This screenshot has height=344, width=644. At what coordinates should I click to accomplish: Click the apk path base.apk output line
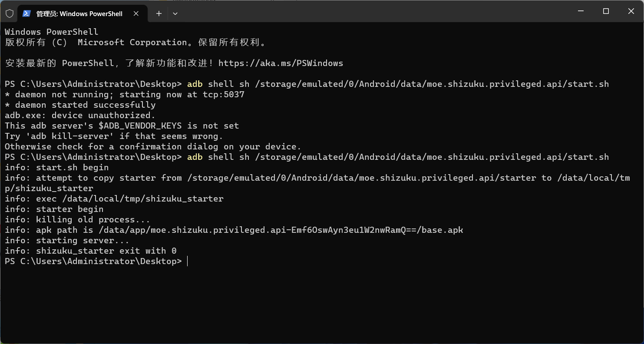(x=234, y=230)
